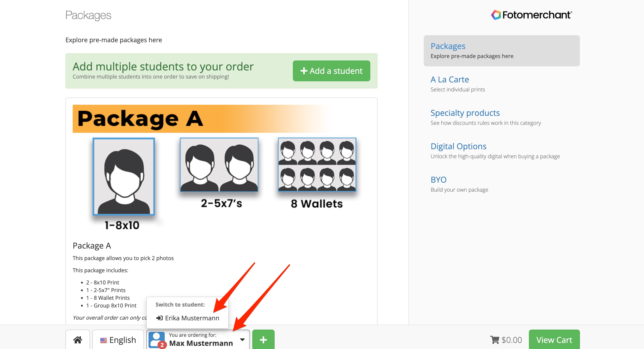The height and width of the screenshot is (349, 644).
Task: Click the $0.00 cart total
Action: [512, 340]
